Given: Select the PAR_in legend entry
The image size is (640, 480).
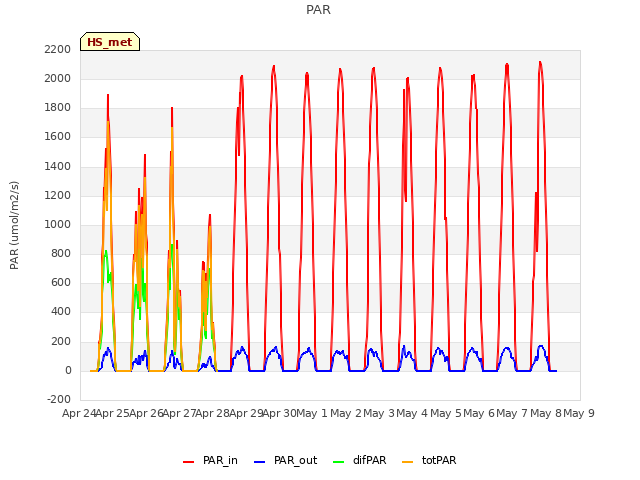Looking at the screenshot, I should click(210, 460).
